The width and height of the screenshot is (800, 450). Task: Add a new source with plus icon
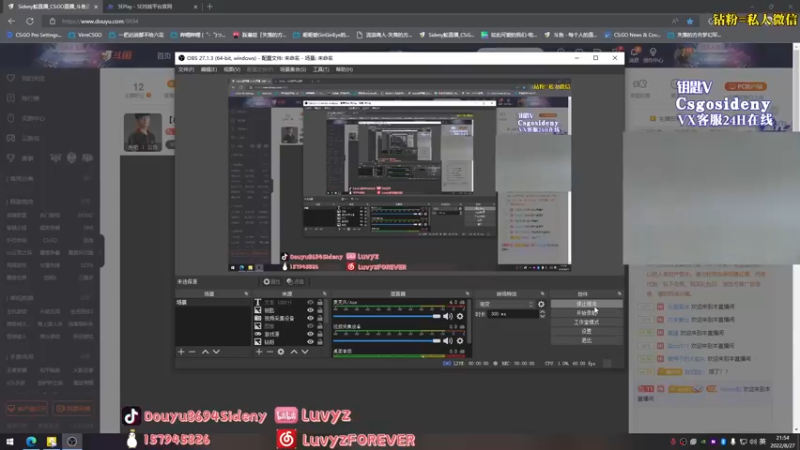[x=259, y=352]
